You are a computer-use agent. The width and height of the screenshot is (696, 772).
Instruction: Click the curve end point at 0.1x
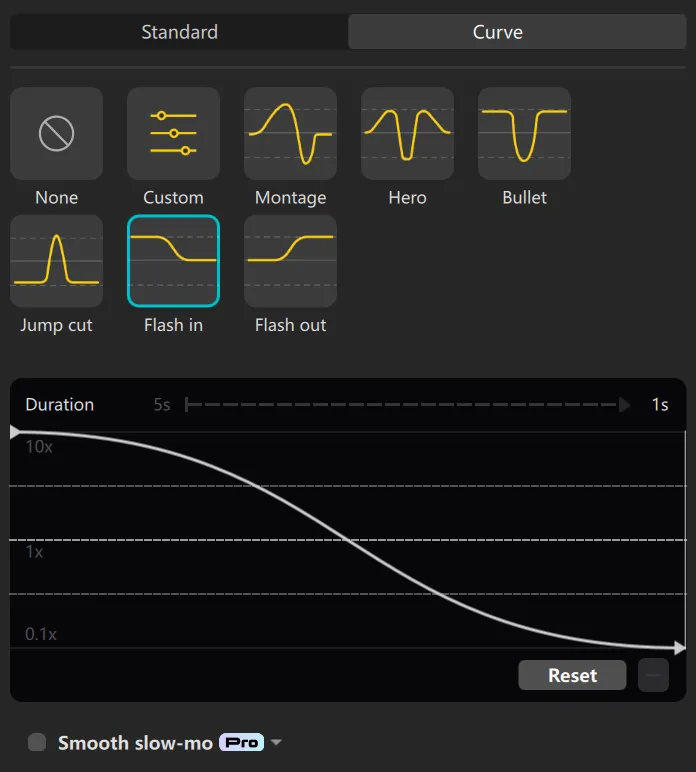[680, 648]
